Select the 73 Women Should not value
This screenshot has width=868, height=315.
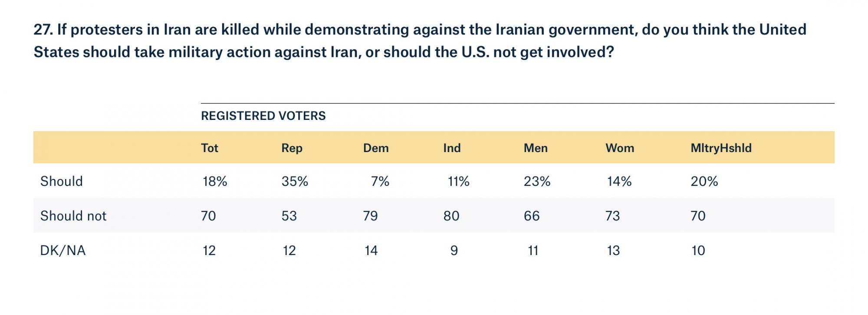tap(612, 216)
